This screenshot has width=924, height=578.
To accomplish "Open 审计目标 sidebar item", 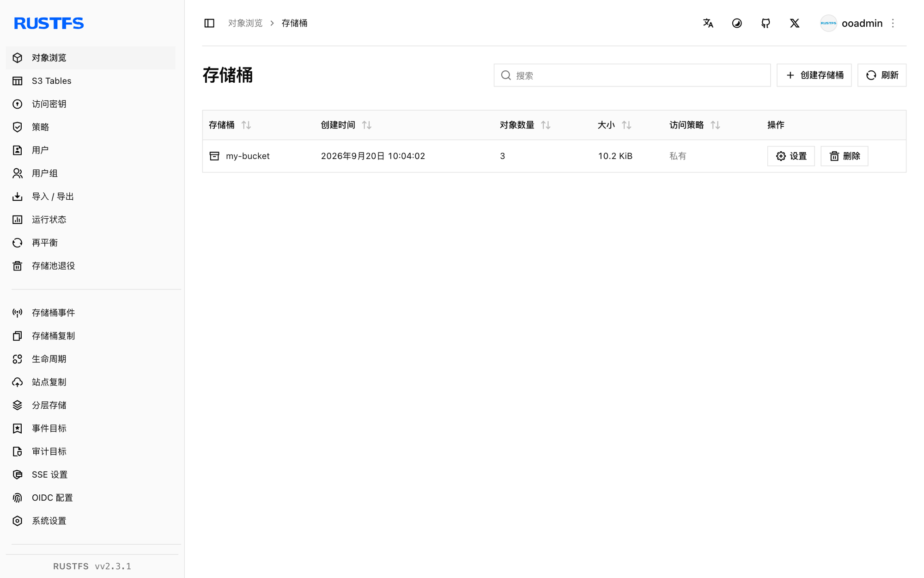I will 91,452.
